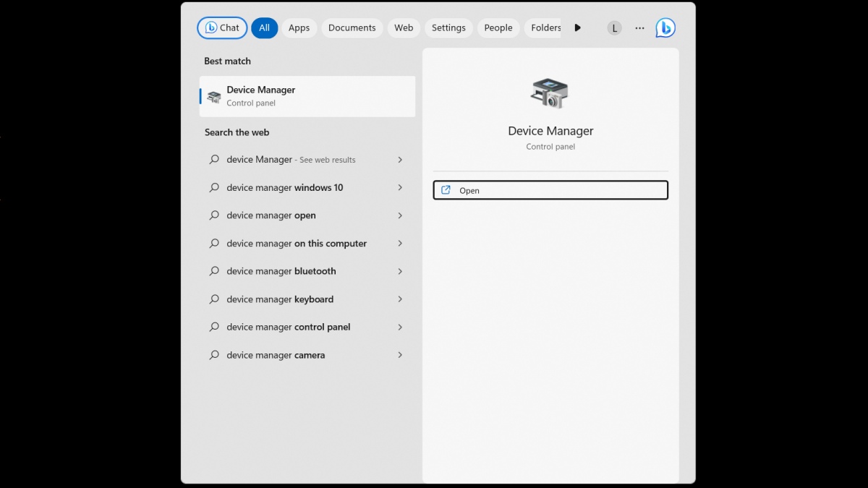Click the search icon beside 'device manager bluetooth'
The height and width of the screenshot is (488, 868).
click(x=214, y=272)
